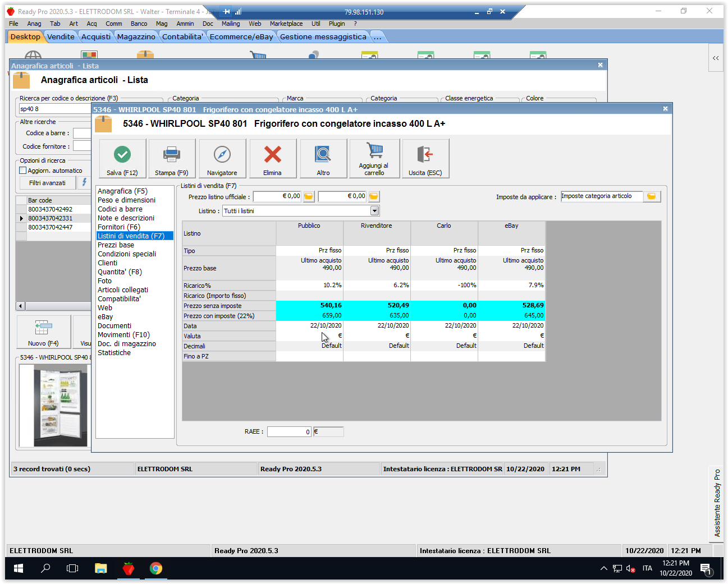728x584 pixels.
Task: Open the notification center icon
Action: pyautogui.click(x=707, y=569)
